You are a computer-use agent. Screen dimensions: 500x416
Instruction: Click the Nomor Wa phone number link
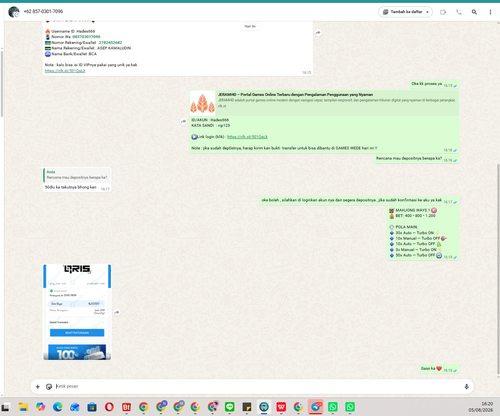(x=86, y=37)
